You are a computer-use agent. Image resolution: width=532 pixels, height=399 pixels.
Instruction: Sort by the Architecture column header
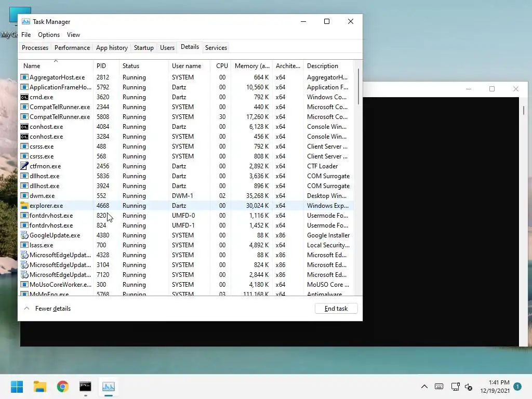tap(288, 66)
